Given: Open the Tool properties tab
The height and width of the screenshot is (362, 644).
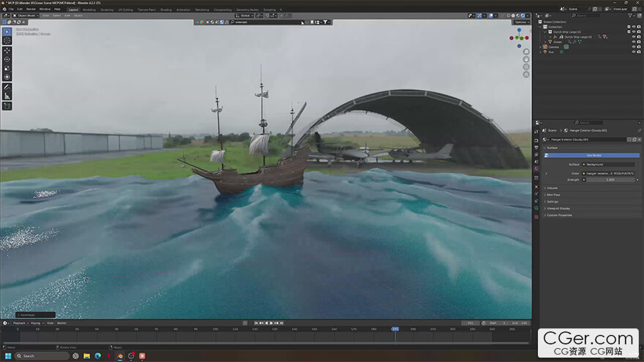Looking at the screenshot, I should (x=536, y=132).
